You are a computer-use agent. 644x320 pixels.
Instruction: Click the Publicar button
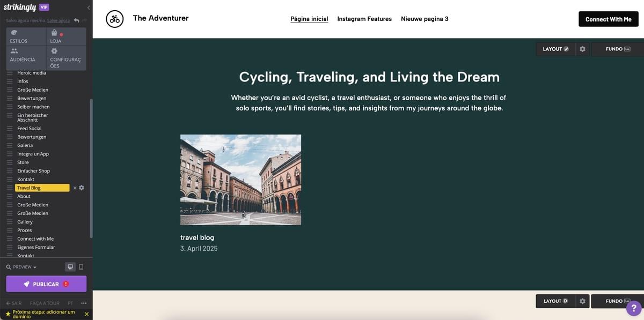coord(46,284)
